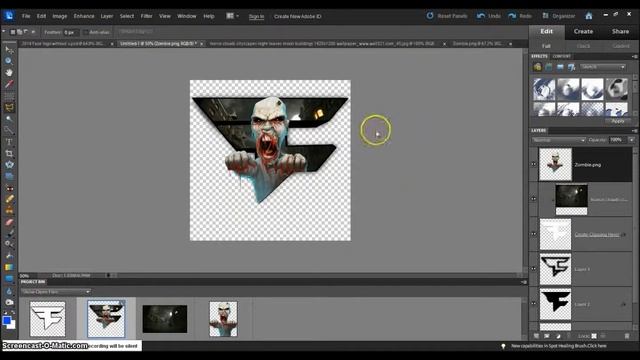The image size is (640, 360).
Task: Click the Sign In link
Action: point(256,16)
